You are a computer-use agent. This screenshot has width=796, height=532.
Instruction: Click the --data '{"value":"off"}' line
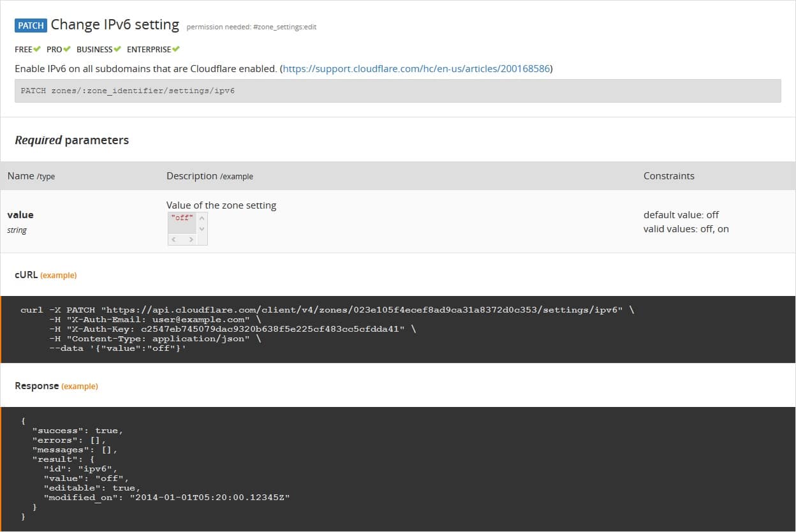pyautogui.click(x=117, y=348)
